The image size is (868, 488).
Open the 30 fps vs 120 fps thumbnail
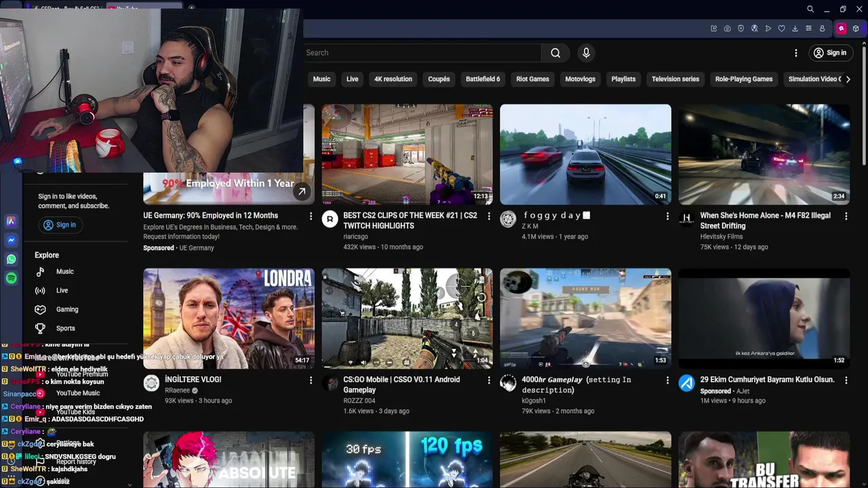pyautogui.click(x=408, y=460)
